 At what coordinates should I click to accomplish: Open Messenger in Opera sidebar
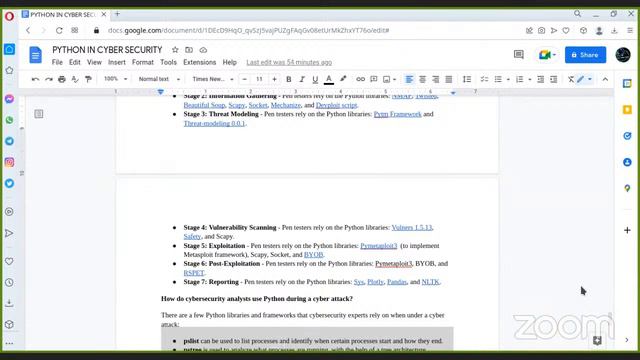coord(9,99)
